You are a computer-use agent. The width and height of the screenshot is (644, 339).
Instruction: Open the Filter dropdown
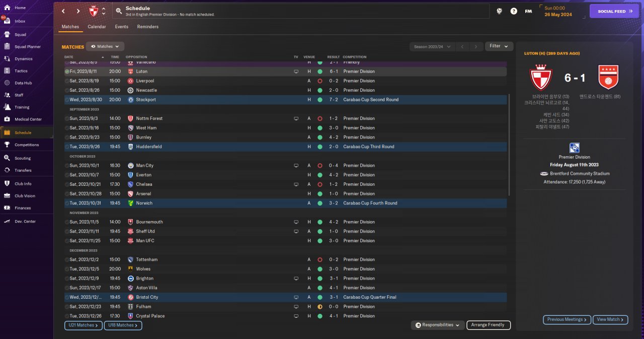pyautogui.click(x=499, y=46)
